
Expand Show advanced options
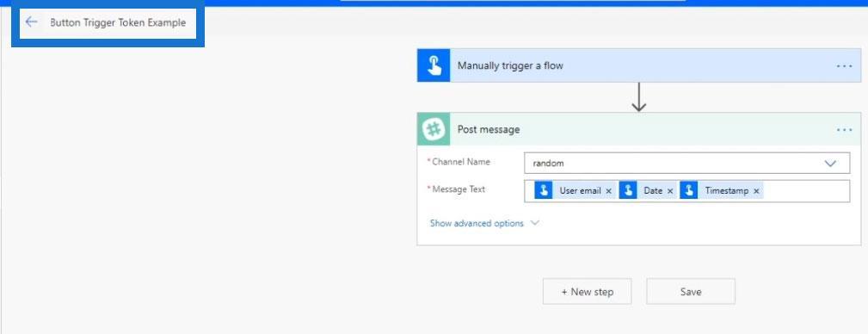[477, 223]
